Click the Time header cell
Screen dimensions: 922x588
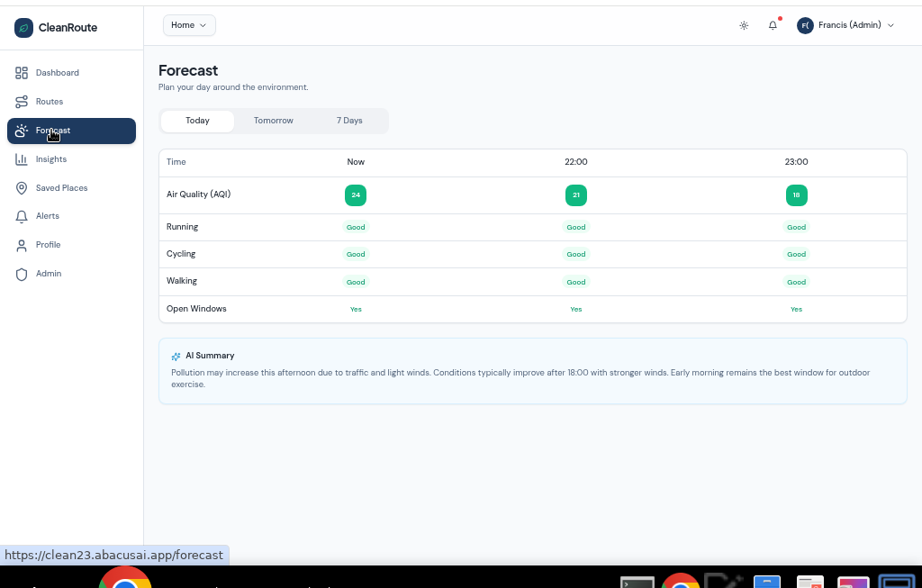point(176,162)
